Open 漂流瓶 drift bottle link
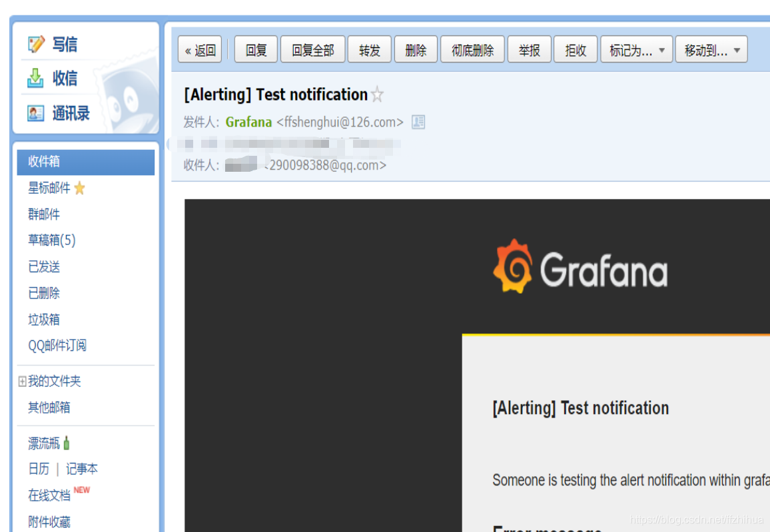Viewport: 770px width, 532px height. point(44,443)
